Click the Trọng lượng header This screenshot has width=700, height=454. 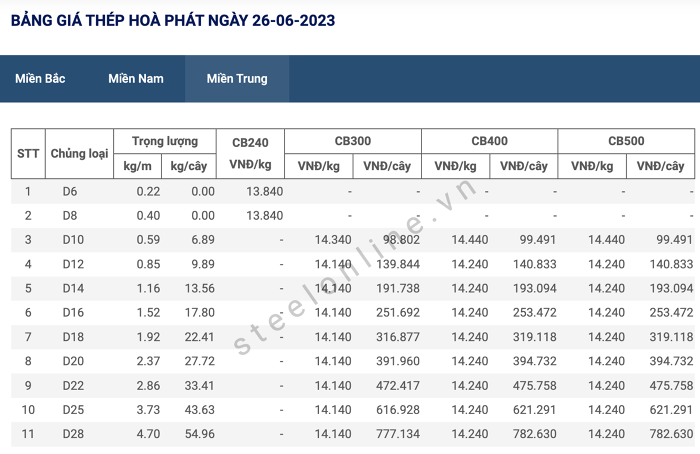(165, 141)
